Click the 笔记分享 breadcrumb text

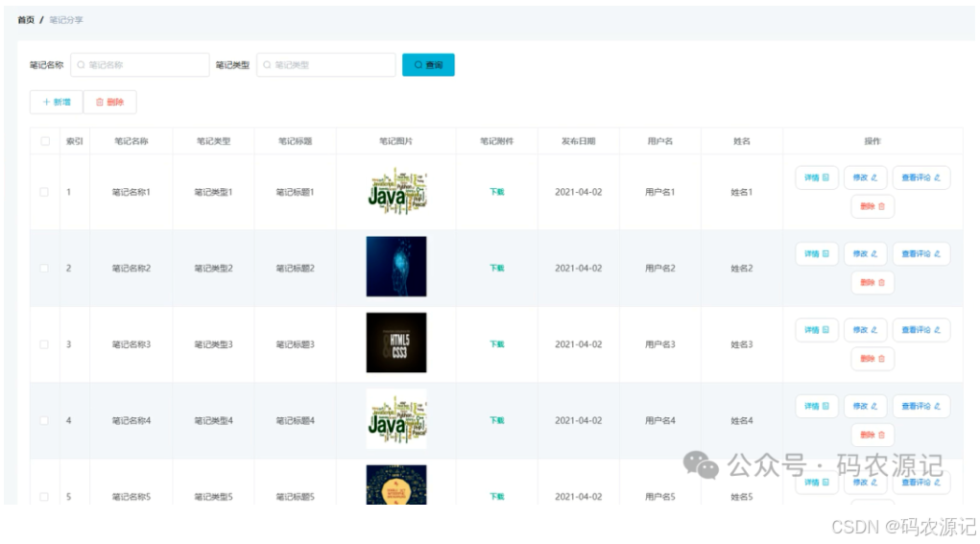66,20
